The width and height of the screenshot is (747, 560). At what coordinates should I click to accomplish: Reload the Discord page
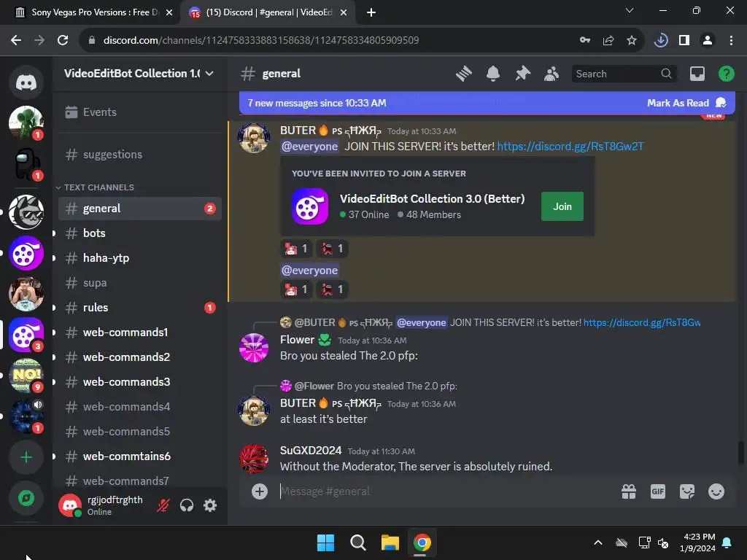[63, 40]
